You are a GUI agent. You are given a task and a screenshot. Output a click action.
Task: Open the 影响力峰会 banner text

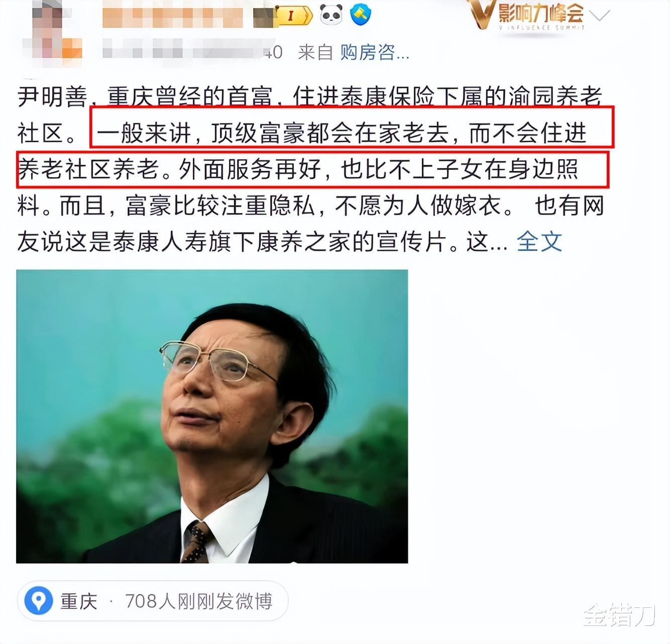pyautogui.click(x=541, y=15)
